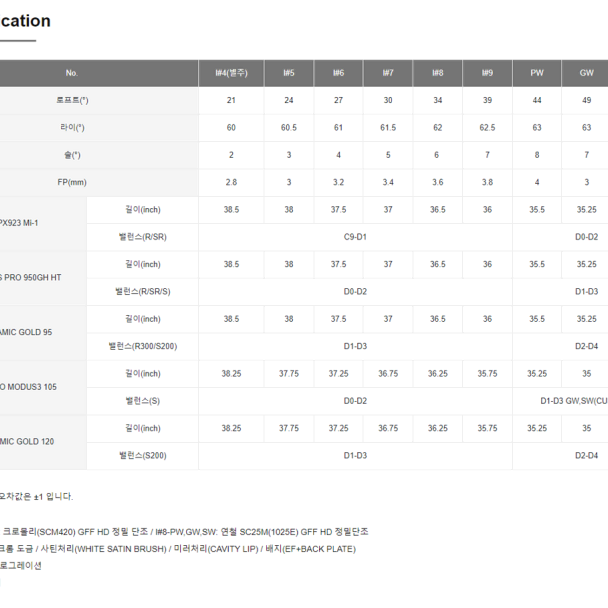
Task: Click loft value 24
Action: [x=289, y=100]
